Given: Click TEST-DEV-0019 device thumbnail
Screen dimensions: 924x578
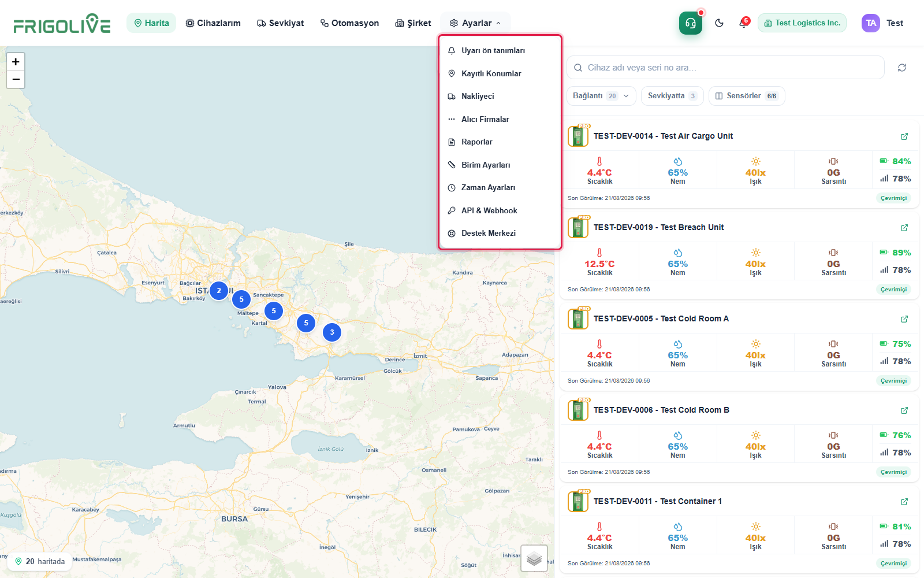Looking at the screenshot, I should click(x=578, y=228).
